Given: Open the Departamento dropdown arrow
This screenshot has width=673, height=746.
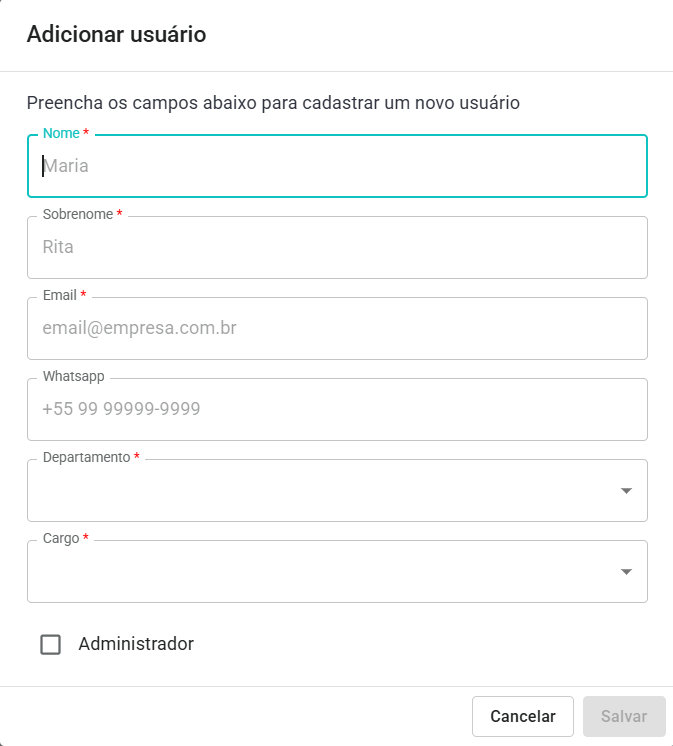Looking at the screenshot, I should (626, 491).
